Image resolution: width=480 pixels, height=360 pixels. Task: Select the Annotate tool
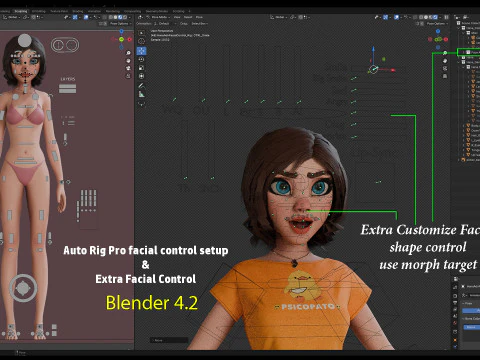[141, 86]
